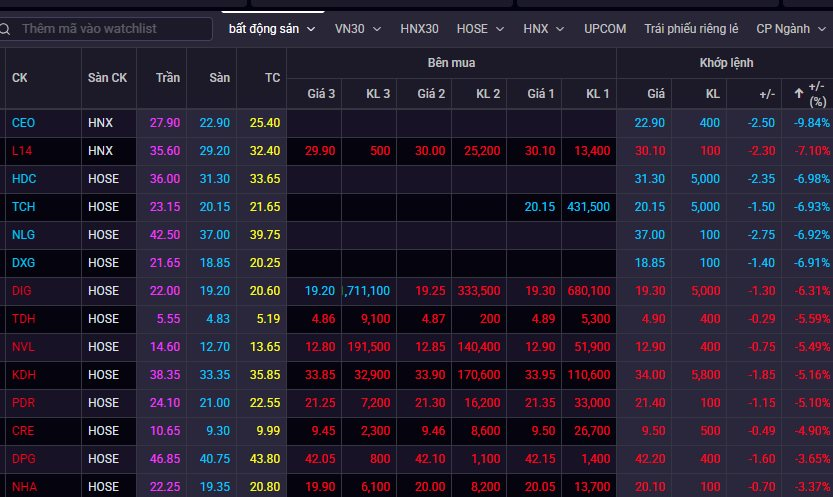This screenshot has height=497, width=833.
Task: Click the search icon in watchlist box
Action: pyautogui.click(x=10, y=29)
